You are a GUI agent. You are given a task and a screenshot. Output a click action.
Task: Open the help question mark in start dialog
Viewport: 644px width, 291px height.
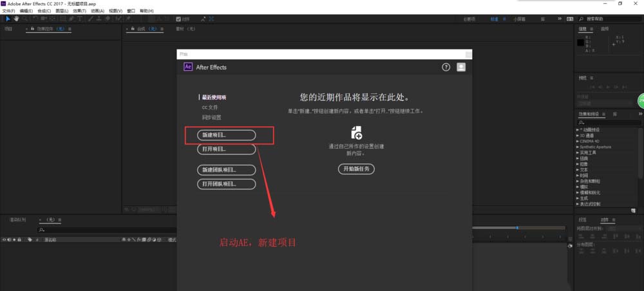[x=446, y=67]
